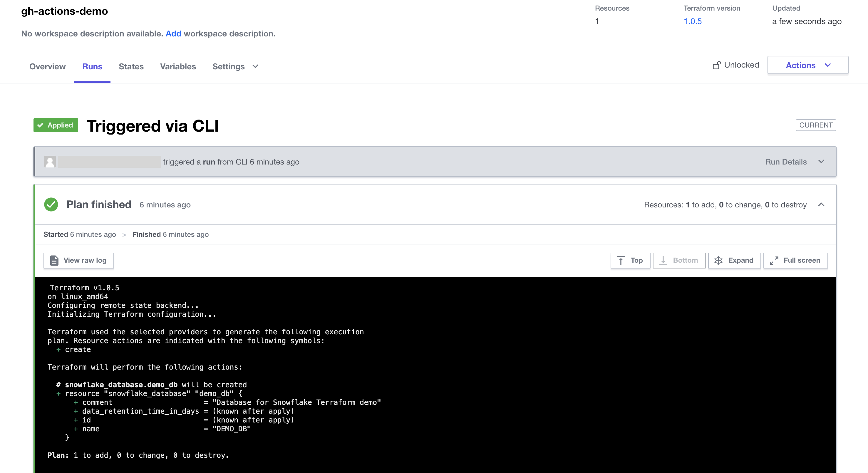Click the Add workspace description link

pos(173,34)
